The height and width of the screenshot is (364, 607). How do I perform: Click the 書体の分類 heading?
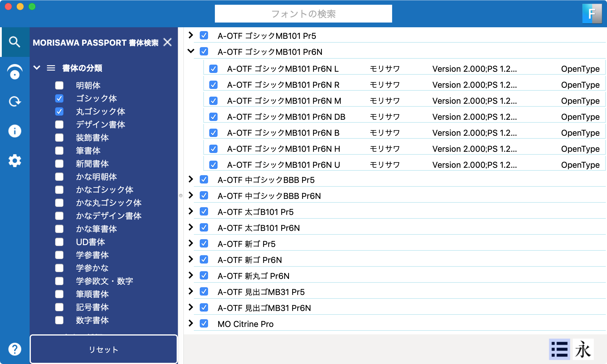[82, 68]
